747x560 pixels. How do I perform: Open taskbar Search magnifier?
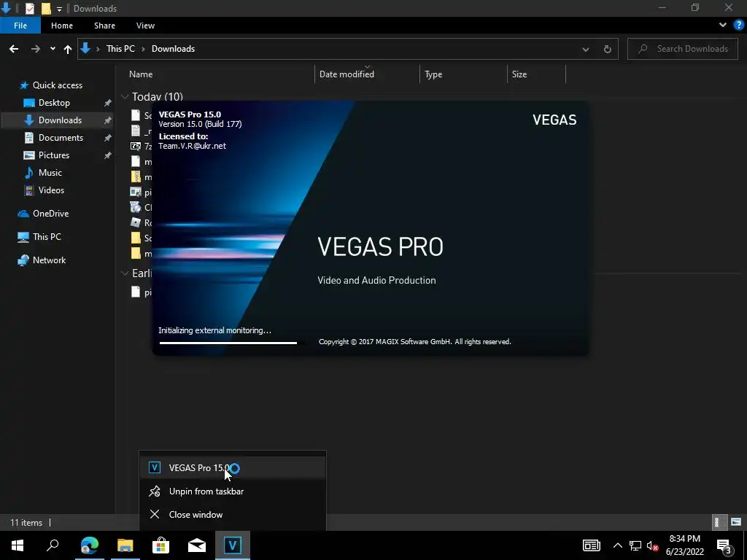(x=53, y=545)
